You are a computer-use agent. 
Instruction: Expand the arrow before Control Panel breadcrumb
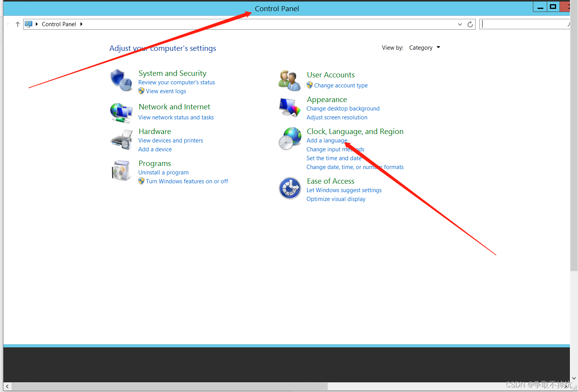coord(37,24)
